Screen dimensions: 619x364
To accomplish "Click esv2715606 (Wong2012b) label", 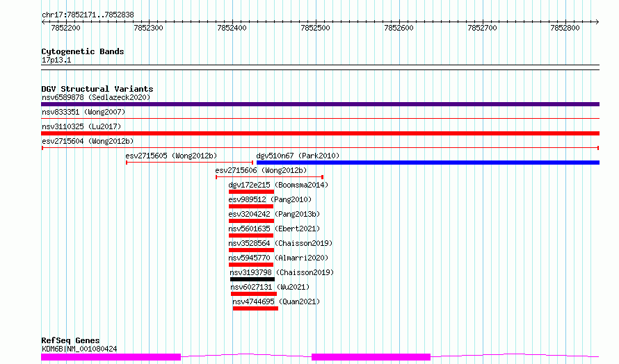I will click(x=261, y=170).
